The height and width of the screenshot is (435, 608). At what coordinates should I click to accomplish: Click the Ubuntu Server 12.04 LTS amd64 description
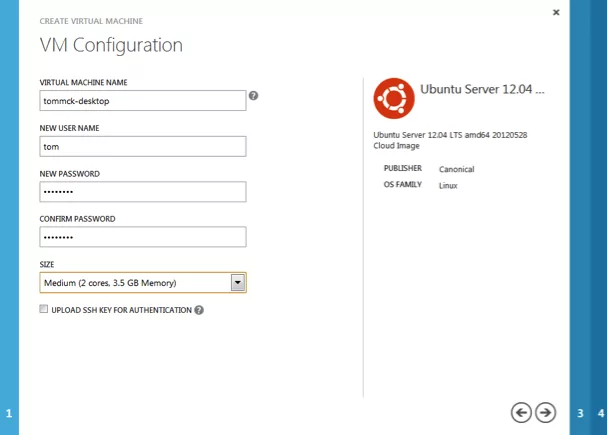450,140
